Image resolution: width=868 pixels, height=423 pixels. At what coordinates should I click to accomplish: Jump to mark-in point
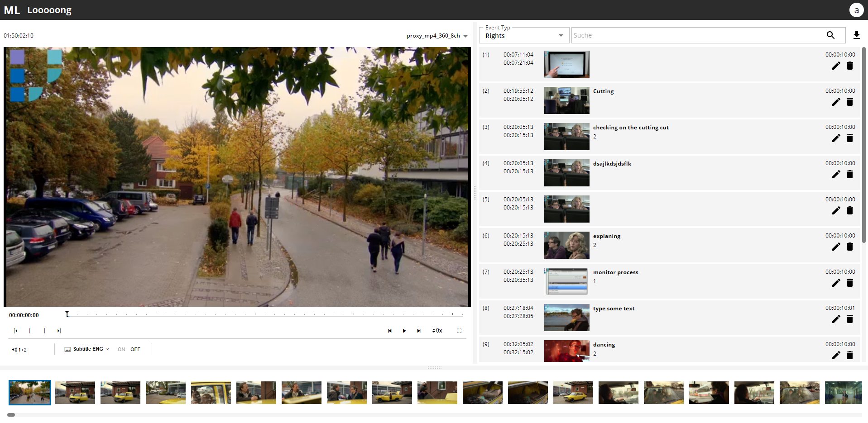point(16,331)
